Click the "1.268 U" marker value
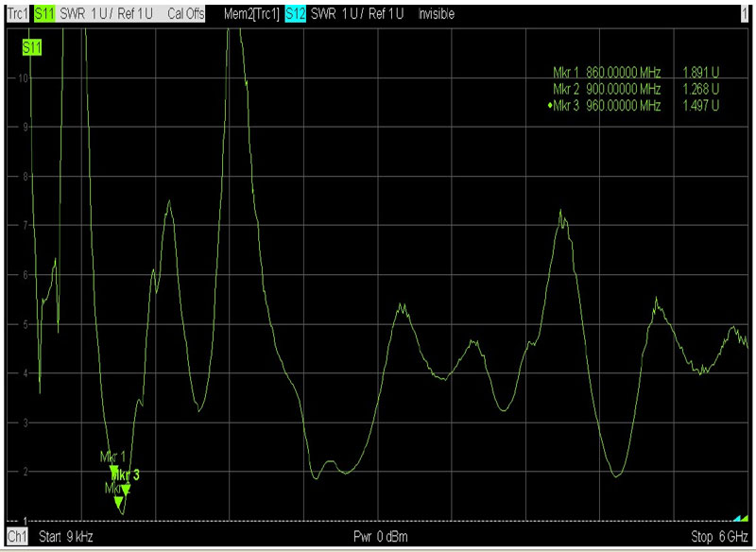Viewport: 756px width, 552px height. (700, 89)
